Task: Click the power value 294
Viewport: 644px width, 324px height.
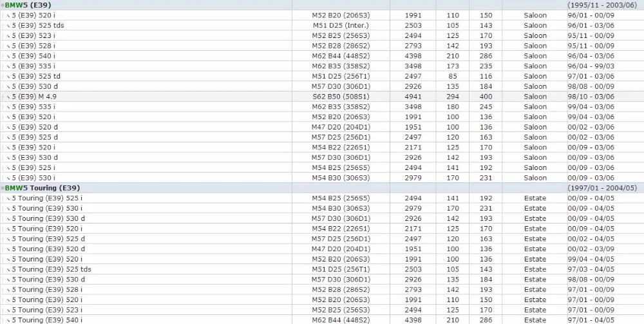Action: [x=453, y=97]
